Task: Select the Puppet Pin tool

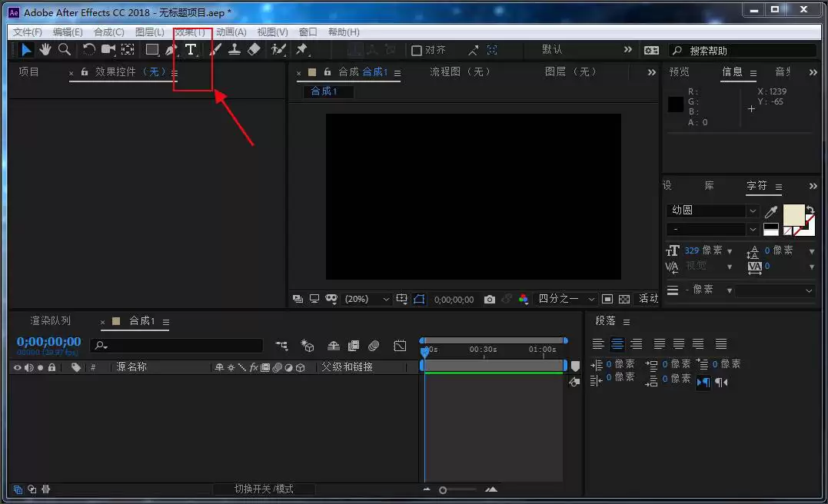Action: (x=301, y=50)
